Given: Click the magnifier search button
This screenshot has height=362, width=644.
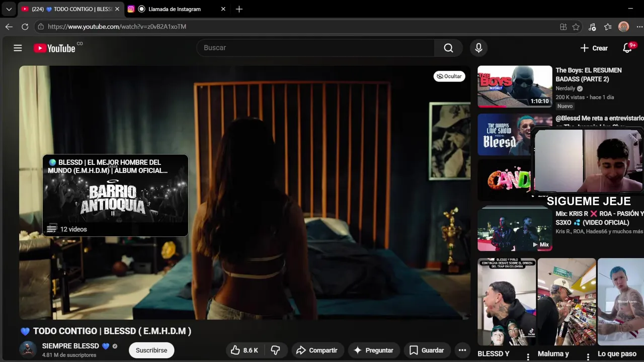Looking at the screenshot, I should click(x=448, y=48).
